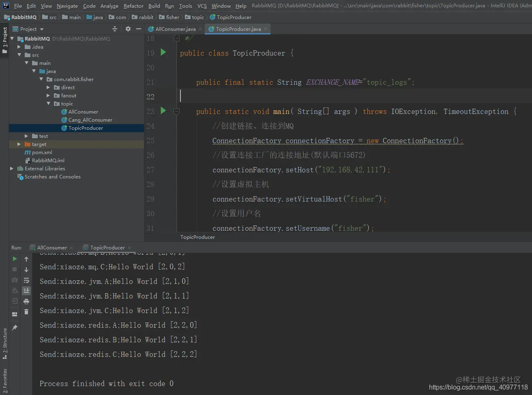Toggle the Favorites tool window stripe
532x395 pixels.
click(x=4, y=381)
